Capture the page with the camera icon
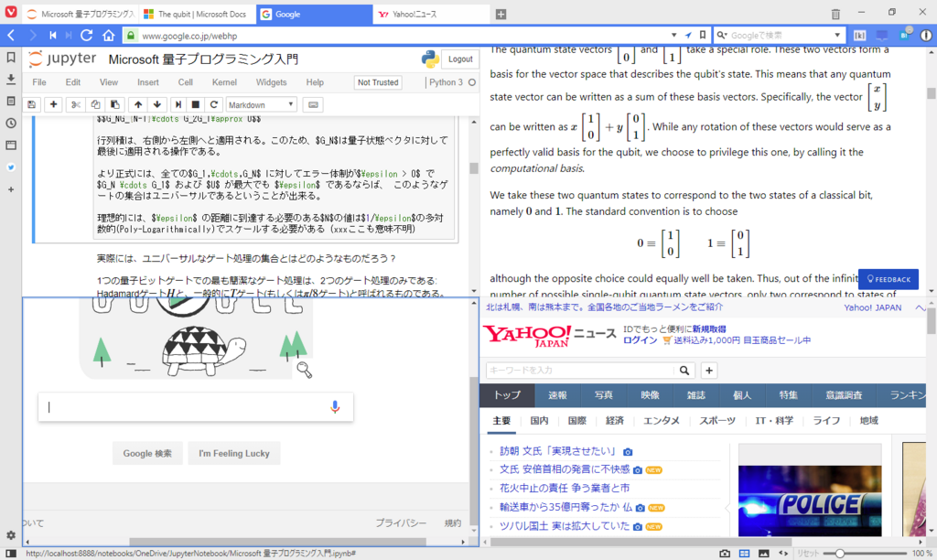Image resolution: width=937 pixels, height=560 pixels. point(725,554)
